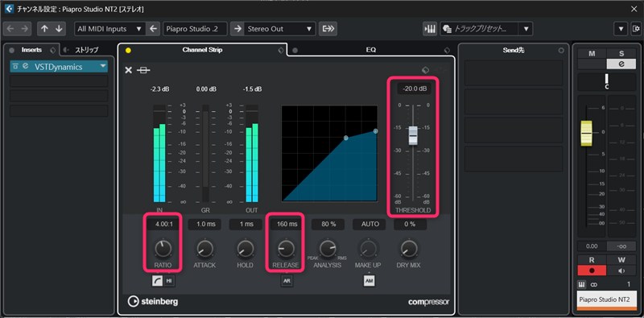Bypass the Inserts section
The image size is (644, 318).
(x=11, y=50)
